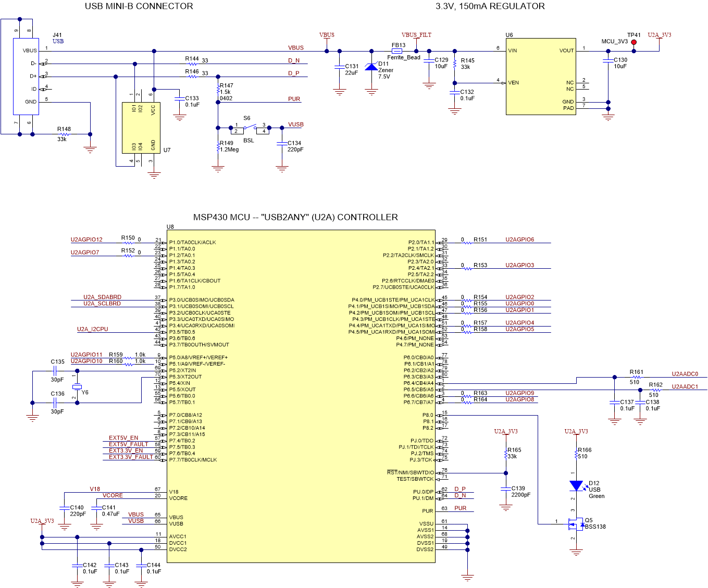Screen dimensions: 708x588
Task: Click the C140 220pF capacitor symbol
Action: point(64,508)
